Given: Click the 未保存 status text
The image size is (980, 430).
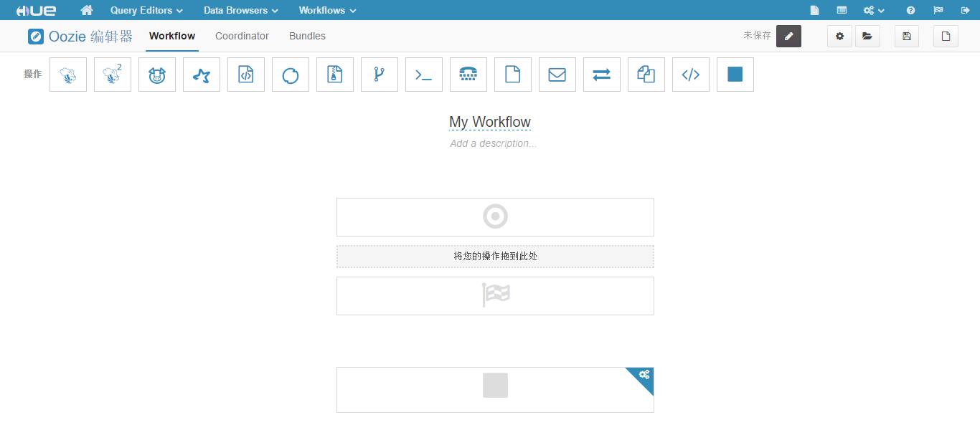Looking at the screenshot, I should pyautogui.click(x=757, y=35).
